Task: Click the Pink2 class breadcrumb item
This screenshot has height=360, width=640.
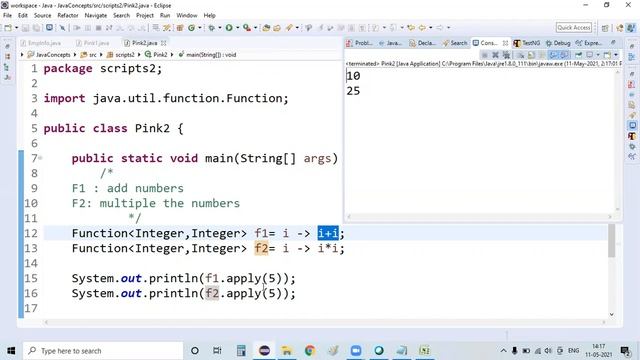Action: coord(156,55)
